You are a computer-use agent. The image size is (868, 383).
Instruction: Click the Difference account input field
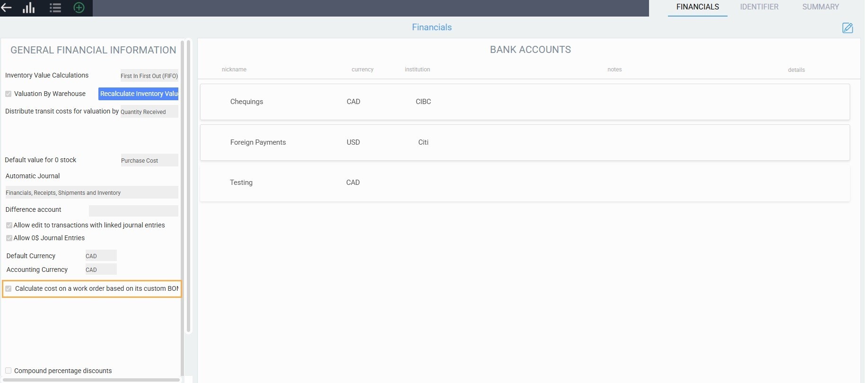(x=133, y=210)
